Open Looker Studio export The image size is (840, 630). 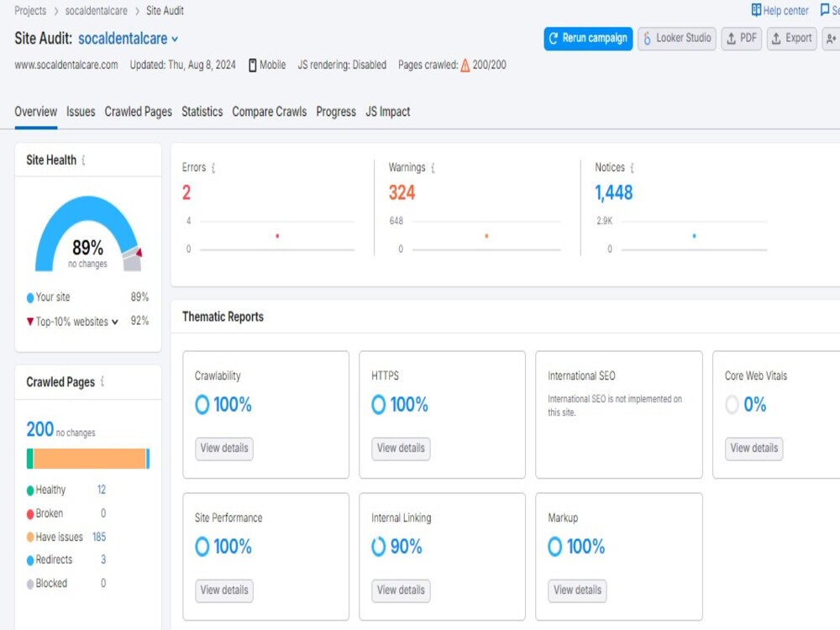point(676,39)
